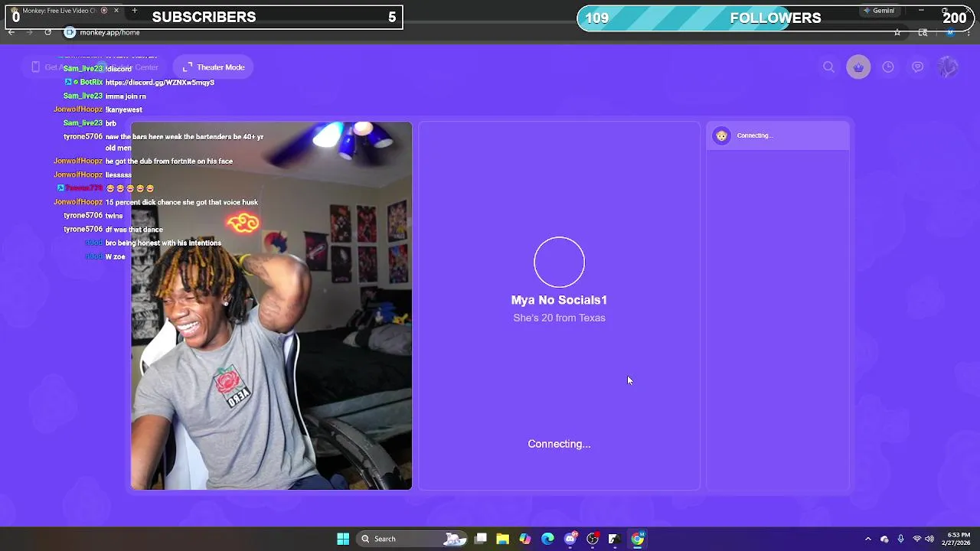Open the profile avatar in header
The image size is (980, 551).
point(948,67)
